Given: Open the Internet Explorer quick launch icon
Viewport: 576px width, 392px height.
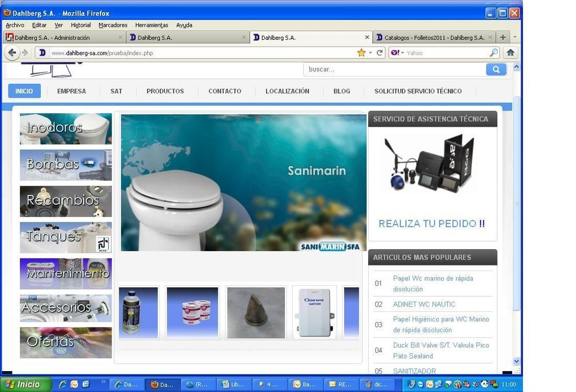Looking at the screenshot, I should (x=63, y=384).
